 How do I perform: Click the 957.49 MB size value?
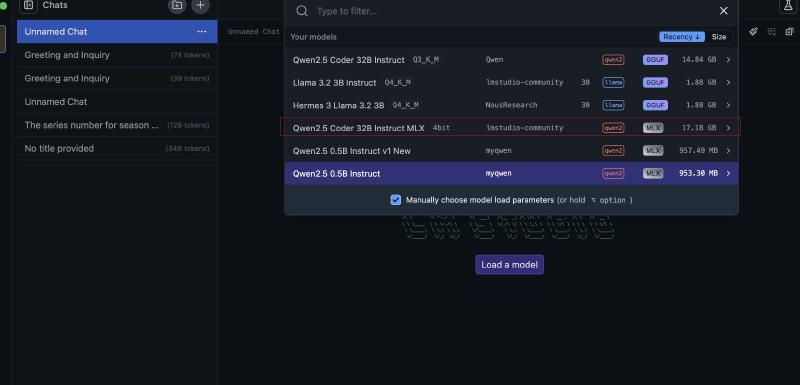698,151
